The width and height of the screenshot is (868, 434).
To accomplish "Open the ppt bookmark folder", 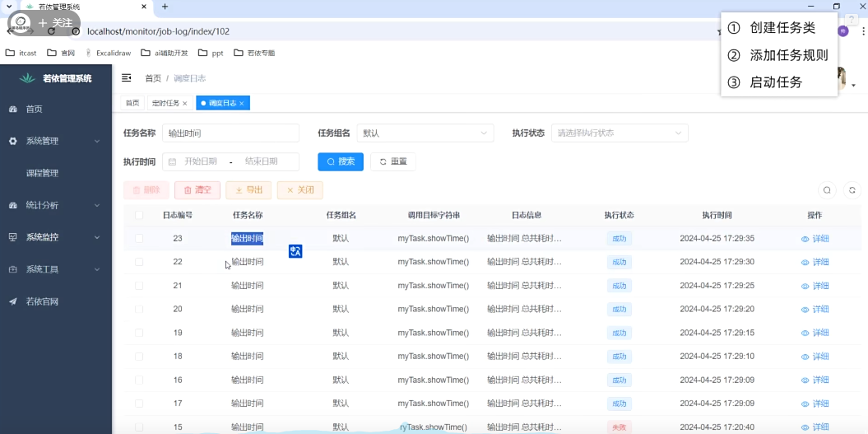I will click(211, 54).
